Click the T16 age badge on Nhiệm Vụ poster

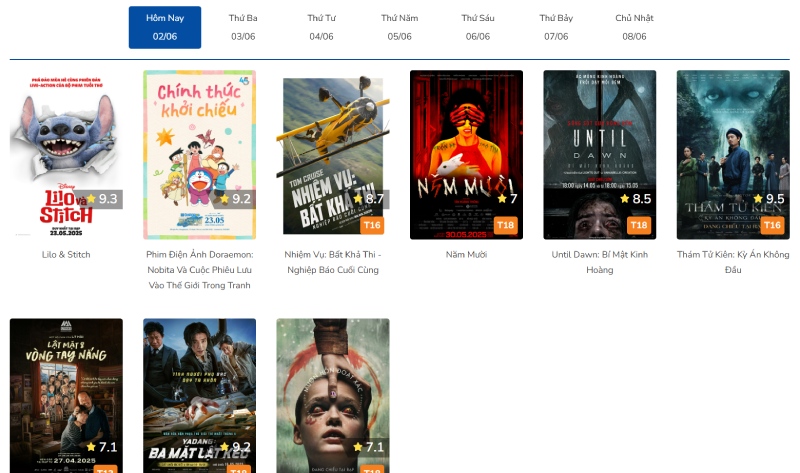372,226
